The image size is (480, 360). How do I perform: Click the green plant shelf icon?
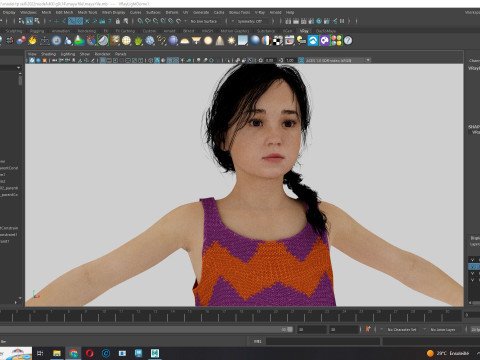pyautogui.click(x=138, y=41)
